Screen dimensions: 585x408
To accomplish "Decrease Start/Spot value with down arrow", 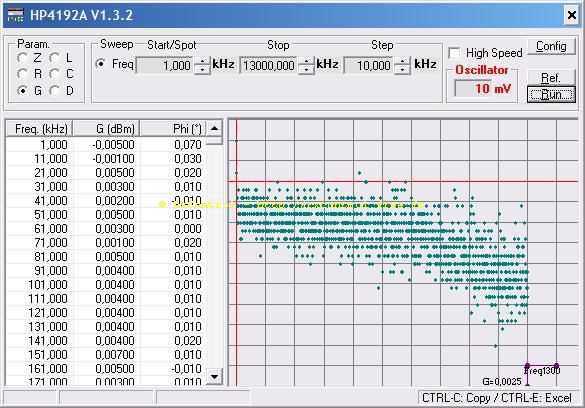I will point(202,70).
